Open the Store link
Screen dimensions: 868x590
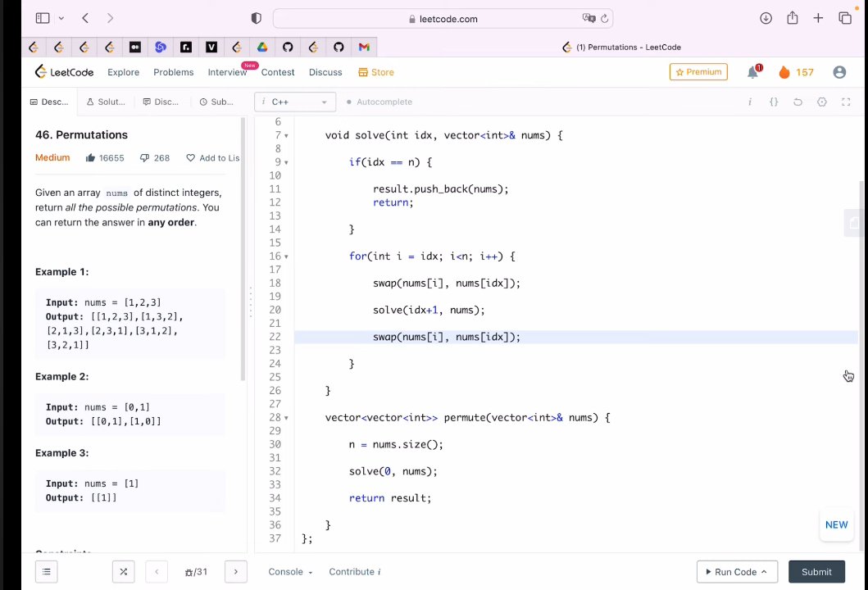click(x=376, y=72)
